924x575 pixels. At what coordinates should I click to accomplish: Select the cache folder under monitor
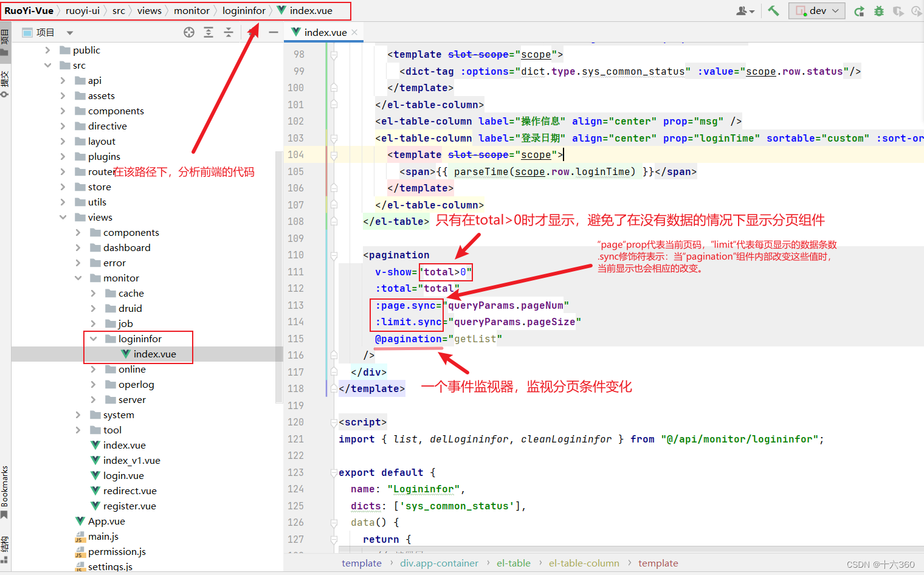(x=131, y=293)
